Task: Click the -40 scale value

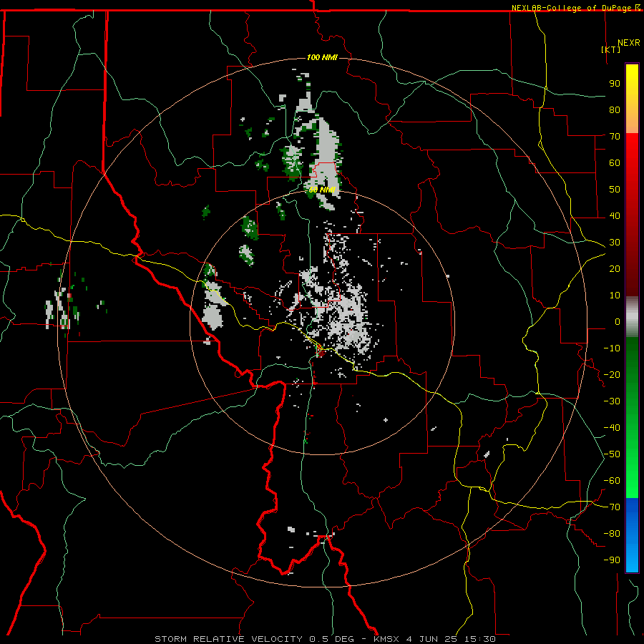Action: 612,428
